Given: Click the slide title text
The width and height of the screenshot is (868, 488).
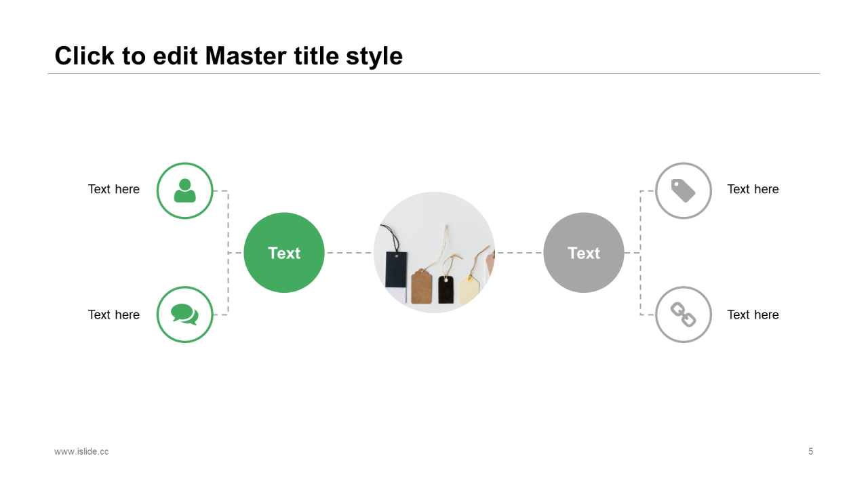Looking at the screenshot, I should click(x=229, y=56).
